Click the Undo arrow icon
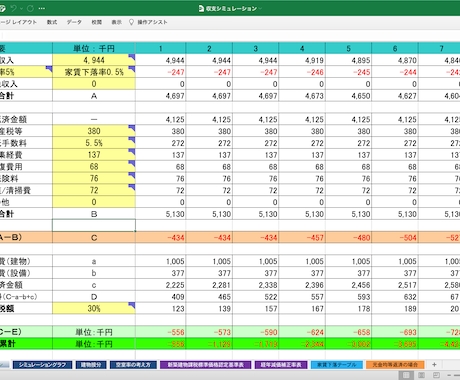Screen dimensions: 460x380 (14, 8)
